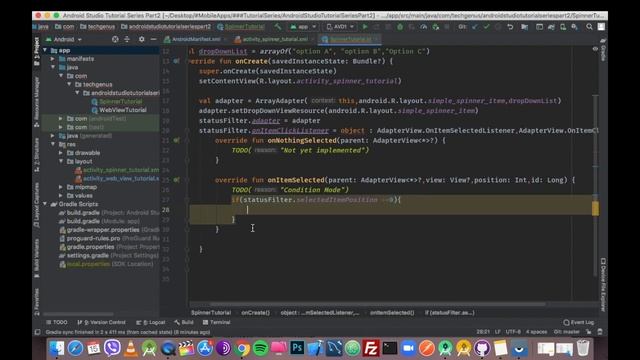Click the Git update project arrow icon

point(475,27)
